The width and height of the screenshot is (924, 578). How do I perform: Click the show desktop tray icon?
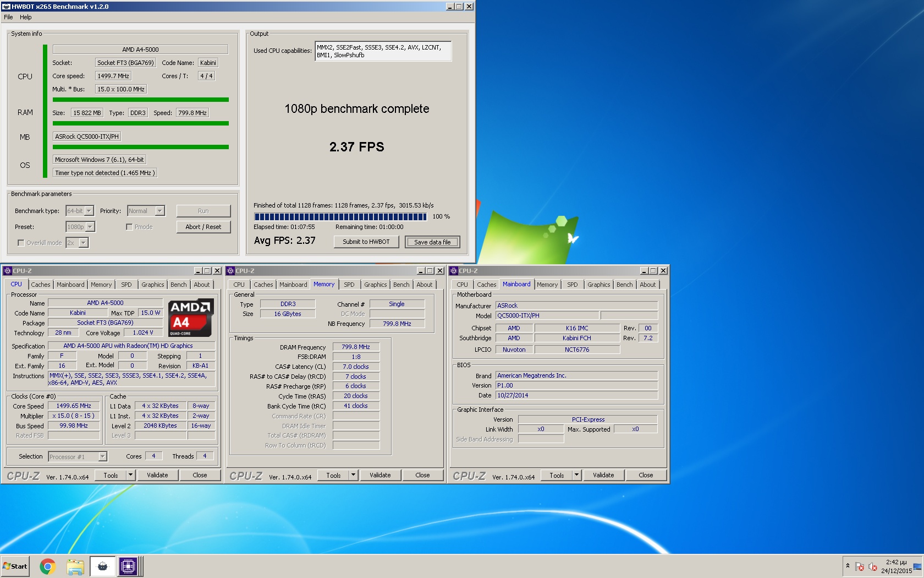[917, 566]
